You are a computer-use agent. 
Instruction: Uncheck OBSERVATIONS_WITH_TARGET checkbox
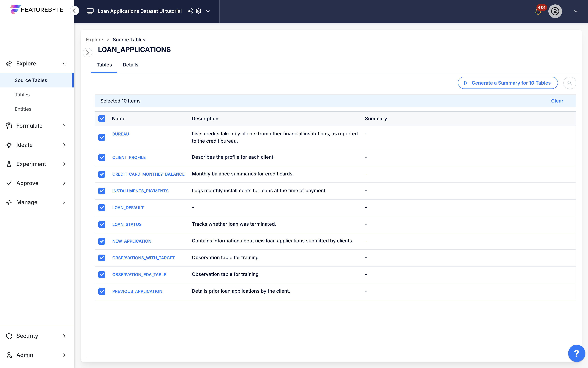(x=102, y=258)
